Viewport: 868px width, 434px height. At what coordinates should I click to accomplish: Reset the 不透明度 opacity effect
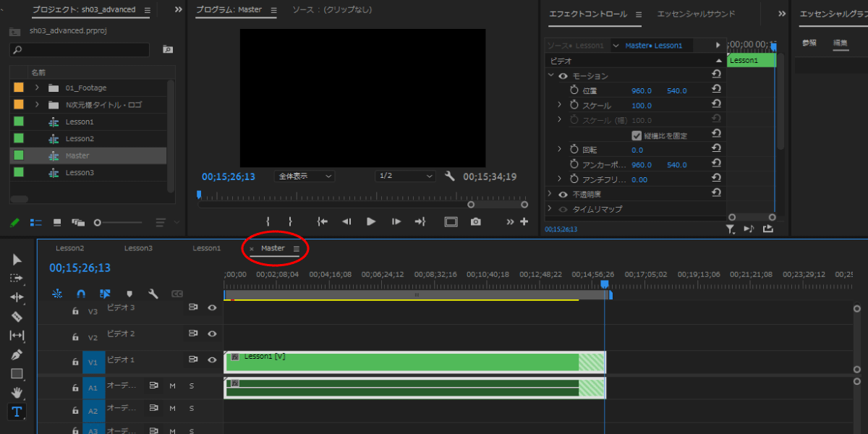pyautogui.click(x=716, y=193)
